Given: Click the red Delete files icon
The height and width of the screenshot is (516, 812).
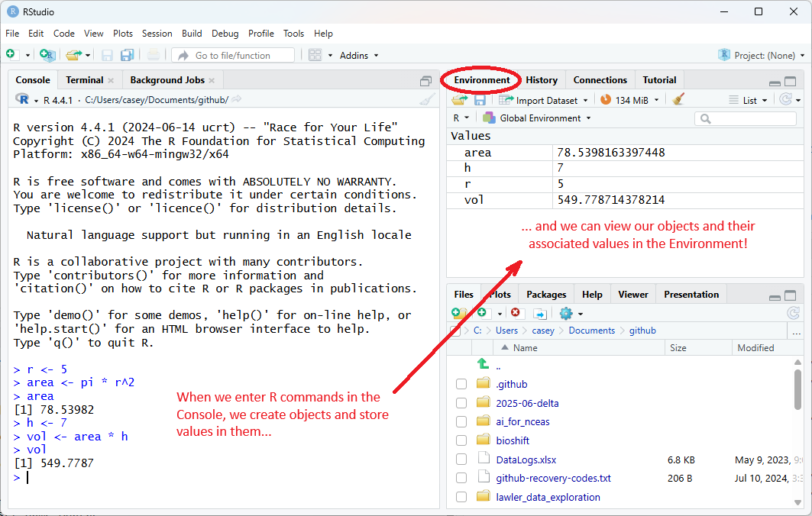Looking at the screenshot, I should tap(516, 314).
